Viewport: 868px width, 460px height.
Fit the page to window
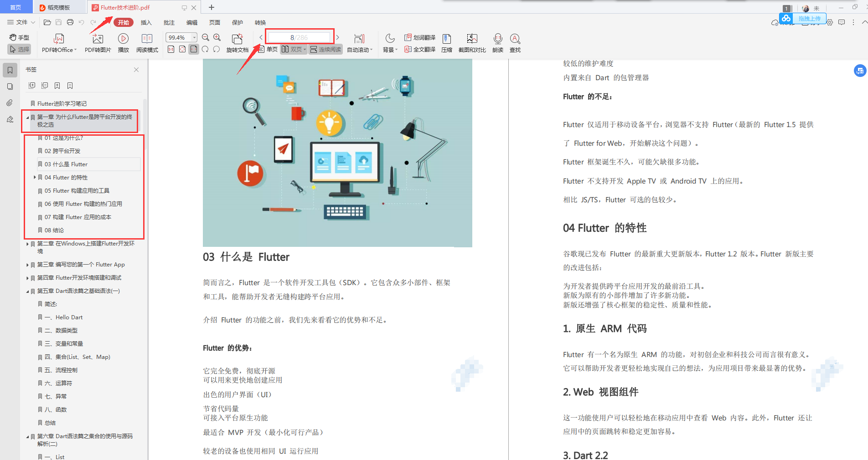click(182, 49)
